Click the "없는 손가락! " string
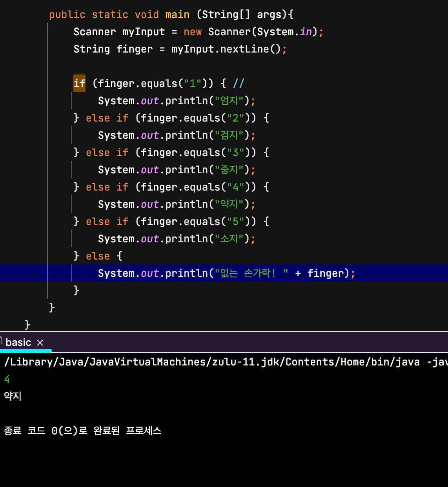This screenshot has width=448, height=487. pyautogui.click(x=251, y=273)
